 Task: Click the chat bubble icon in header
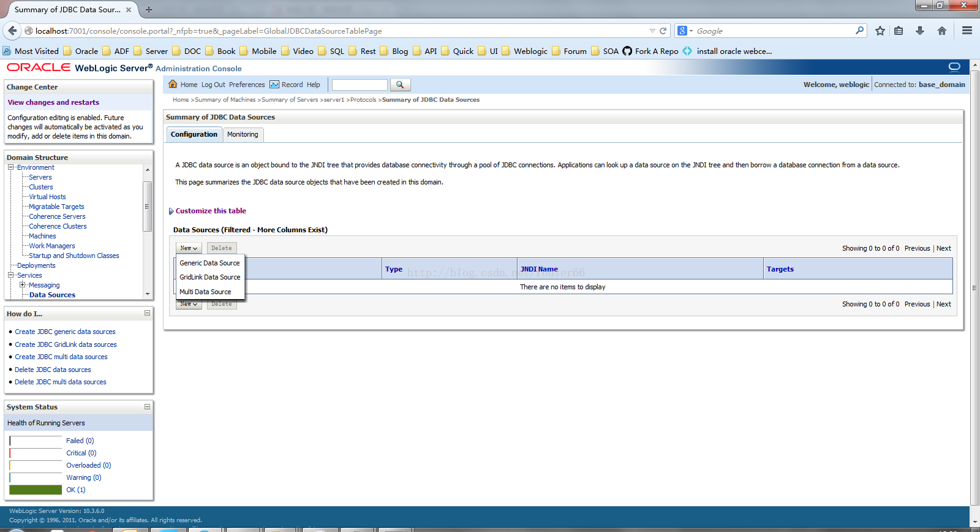pyautogui.click(x=954, y=67)
